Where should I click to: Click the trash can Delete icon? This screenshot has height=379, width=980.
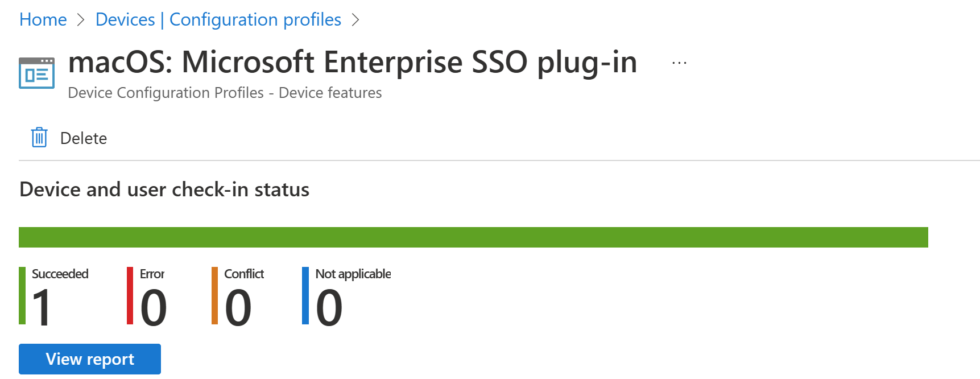[38, 137]
